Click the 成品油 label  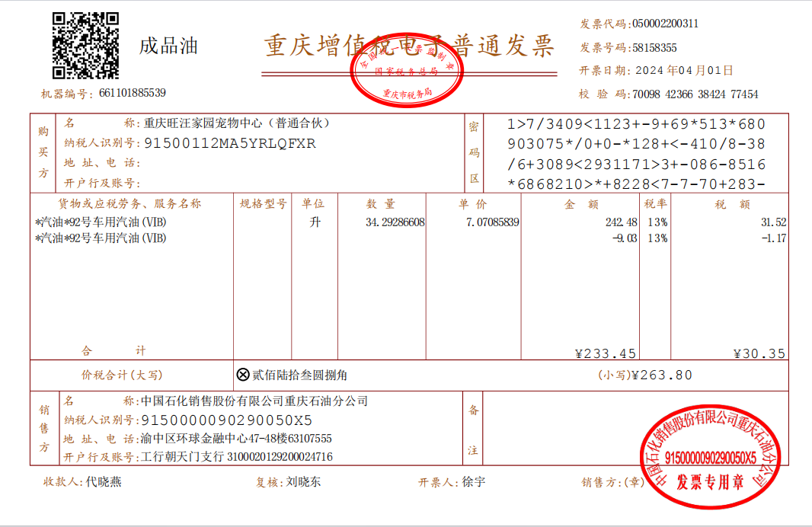[x=168, y=46]
